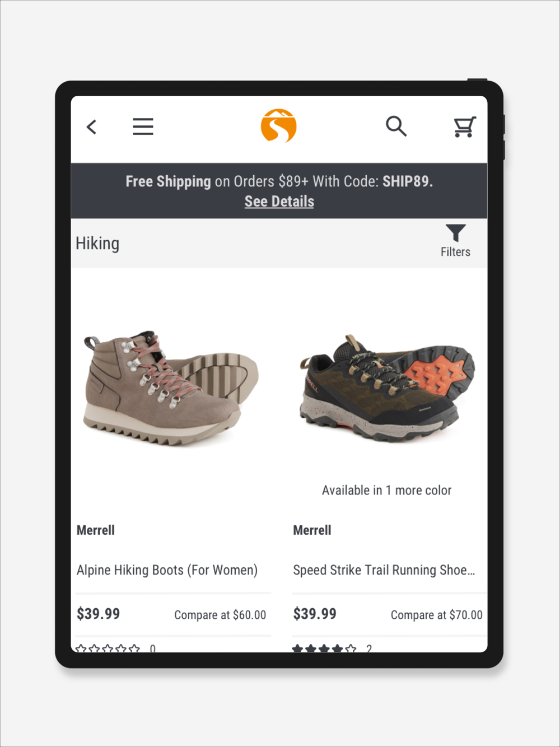Tap the Merrell brand above Speed Strike

coord(312,530)
